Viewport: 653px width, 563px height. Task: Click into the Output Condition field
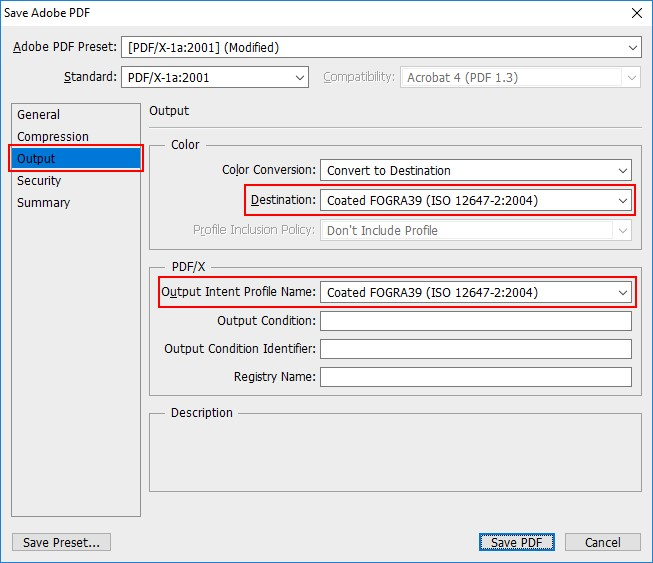point(475,321)
